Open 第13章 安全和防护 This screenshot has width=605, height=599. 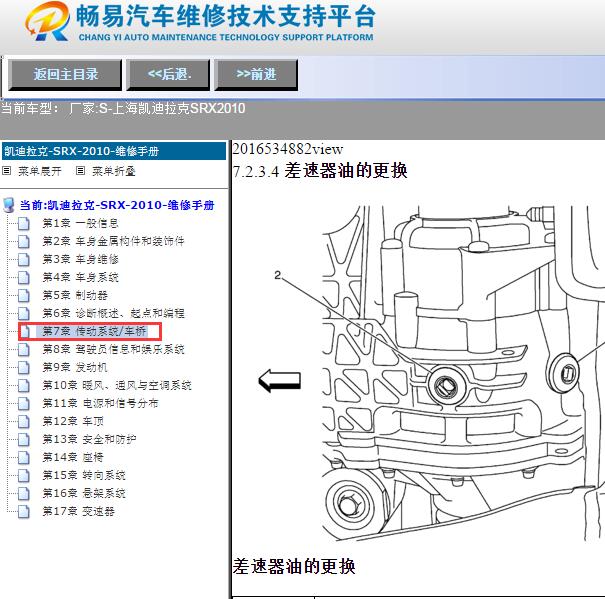89,439
